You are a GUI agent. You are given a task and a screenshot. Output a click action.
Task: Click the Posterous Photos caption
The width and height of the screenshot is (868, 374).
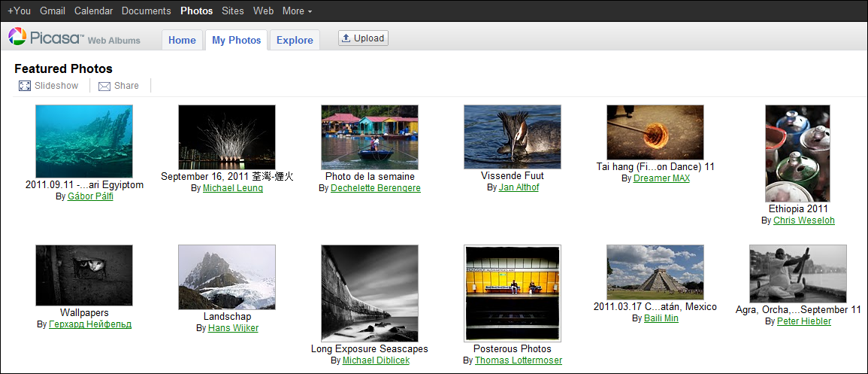click(513, 349)
